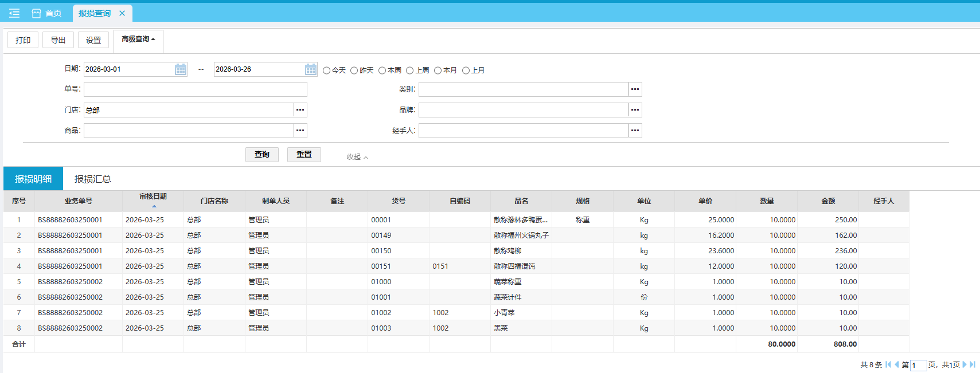Open product lookup ellipsis button
Viewport: 980px width, 373px height.
[300, 131]
